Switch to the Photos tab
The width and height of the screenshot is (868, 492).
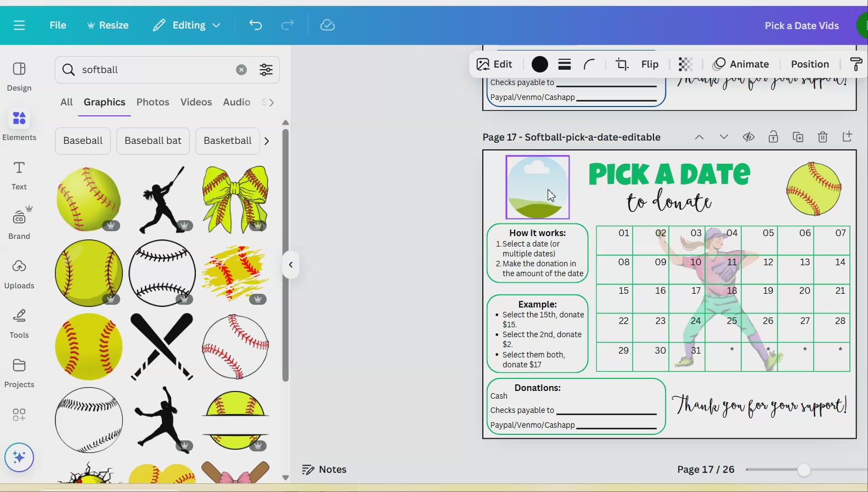[153, 102]
